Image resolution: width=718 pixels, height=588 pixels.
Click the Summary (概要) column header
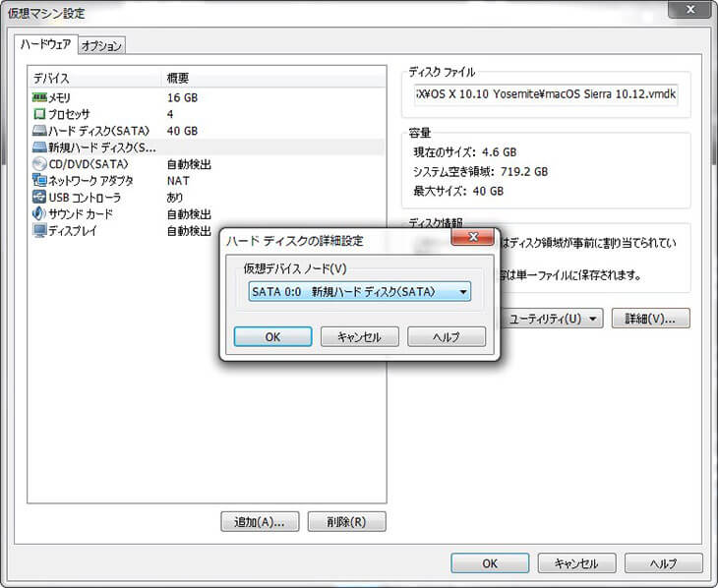(273, 79)
